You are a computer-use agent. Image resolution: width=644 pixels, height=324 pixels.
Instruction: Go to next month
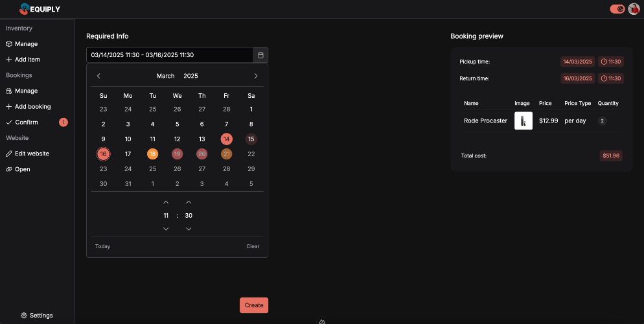256,76
